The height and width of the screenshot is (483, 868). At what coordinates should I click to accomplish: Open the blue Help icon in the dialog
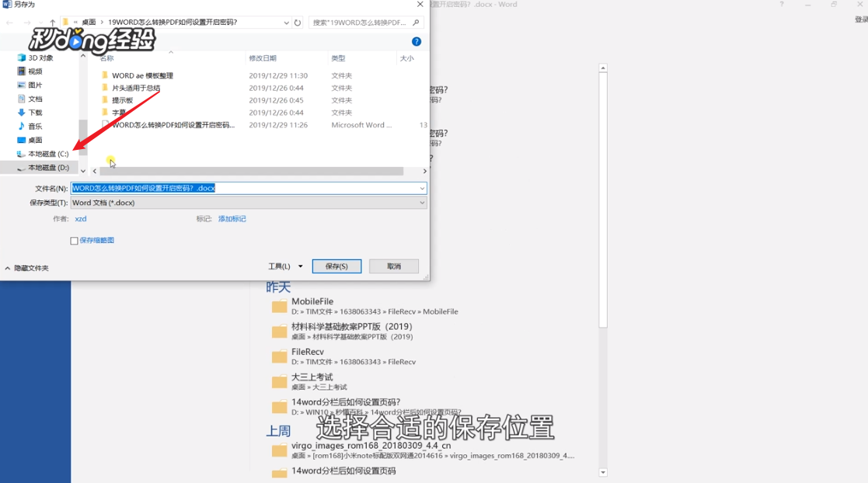(417, 41)
